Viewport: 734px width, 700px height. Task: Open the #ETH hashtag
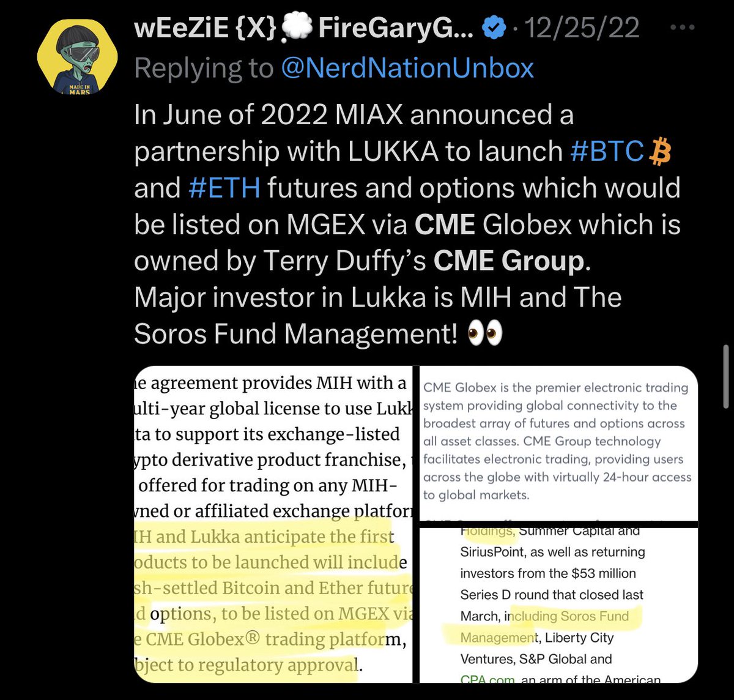(x=224, y=188)
